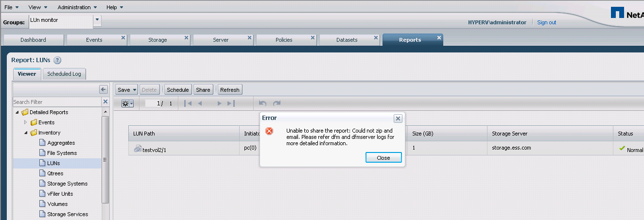Click the undo arrow icon
Viewport: 644px width, 220px height.
point(262,103)
